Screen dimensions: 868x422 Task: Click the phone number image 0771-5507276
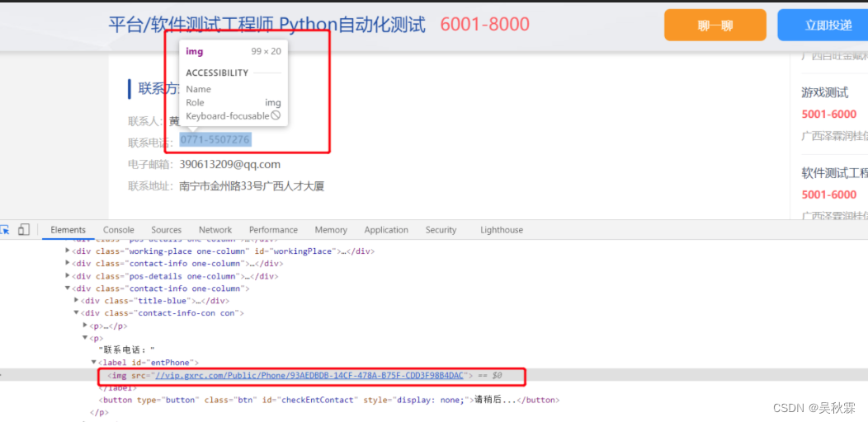(x=216, y=139)
